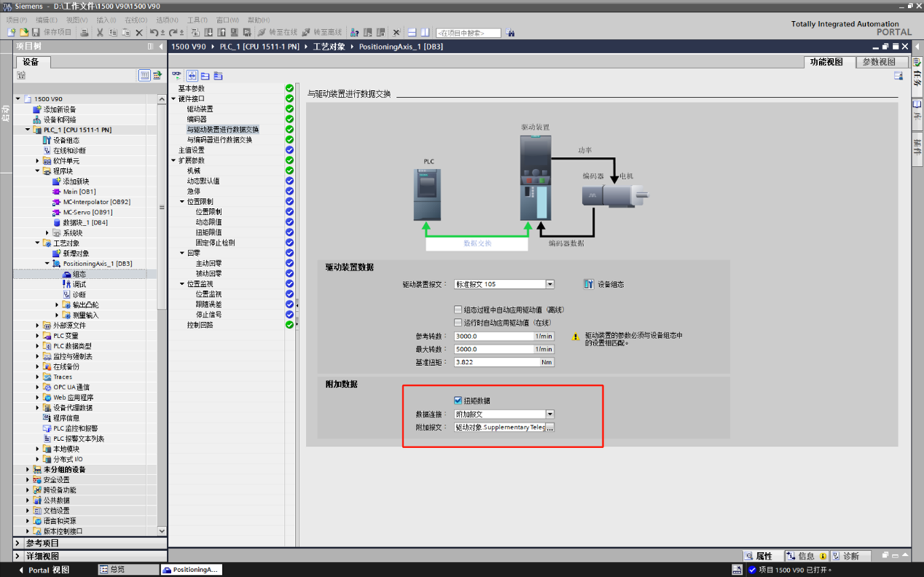Click the 转至离线 go offline button
The height and width of the screenshot is (577, 924).
322,33
